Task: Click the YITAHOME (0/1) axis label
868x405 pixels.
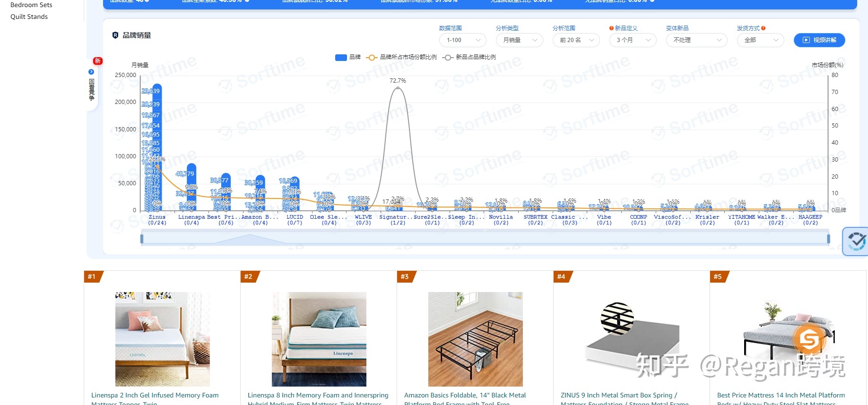Action: click(742, 220)
